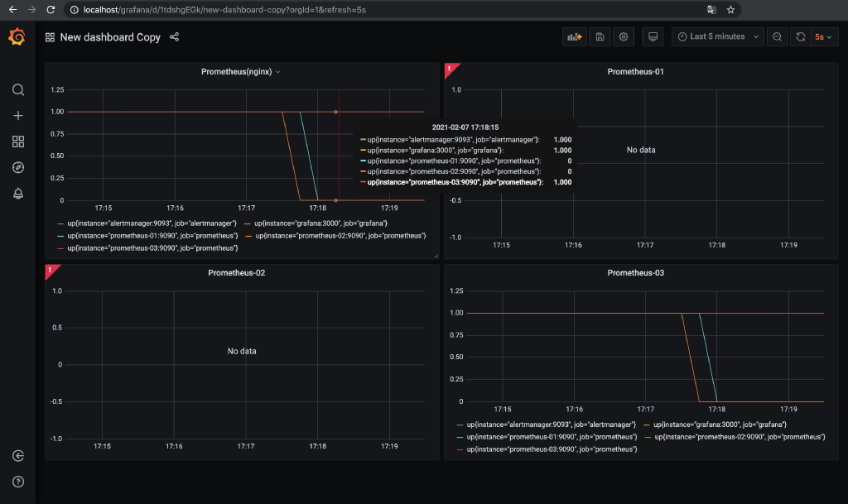Refresh the dashboard with the circular arrows icon

pos(800,36)
